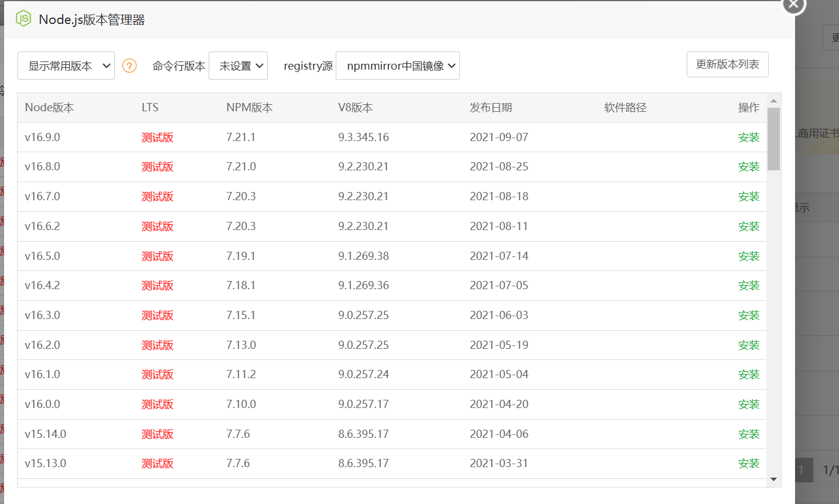
Task: Click the Node版本 column header
Action: pyautogui.click(x=49, y=108)
